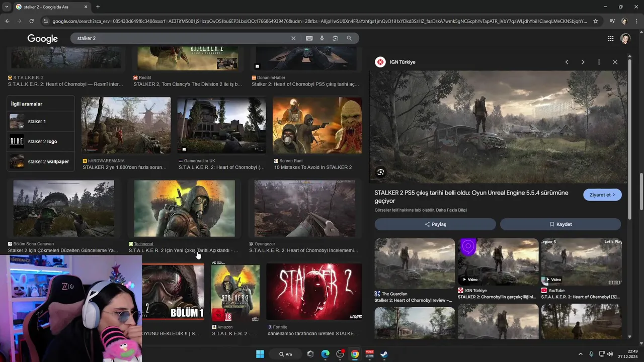Click Reddit result caption
Viewport: 644px width, 362px height.
click(x=188, y=84)
